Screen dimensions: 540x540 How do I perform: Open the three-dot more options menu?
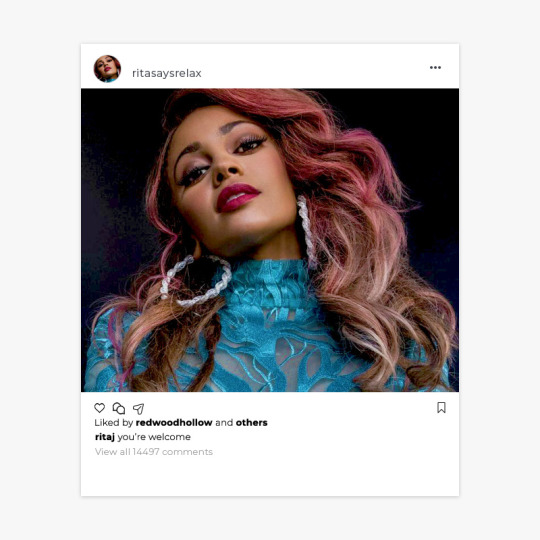435,68
